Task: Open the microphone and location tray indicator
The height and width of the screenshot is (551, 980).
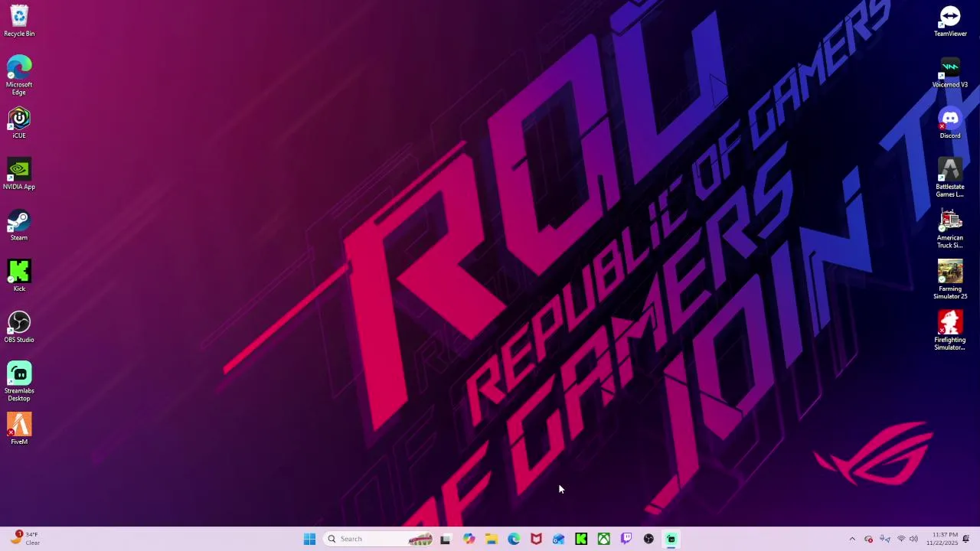Action: tap(884, 539)
